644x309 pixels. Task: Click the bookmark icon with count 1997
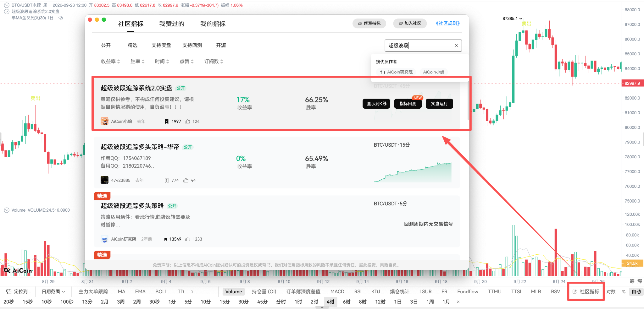click(x=167, y=122)
